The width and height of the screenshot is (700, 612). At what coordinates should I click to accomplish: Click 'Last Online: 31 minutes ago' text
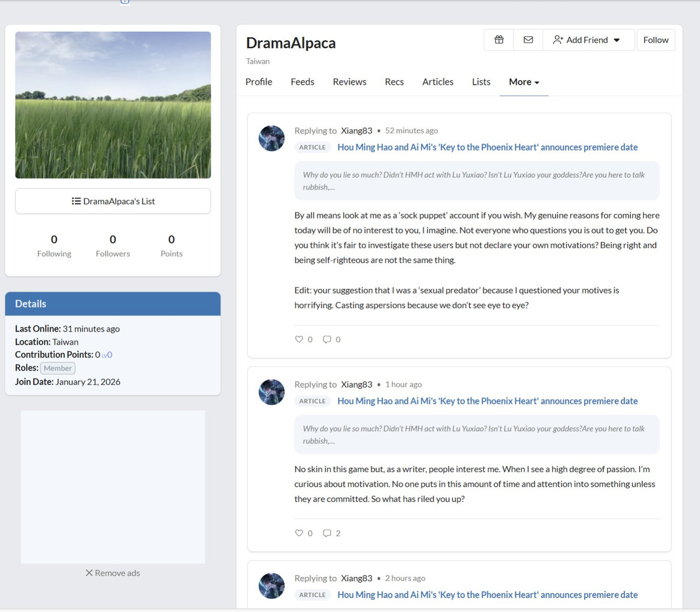point(67,329)
